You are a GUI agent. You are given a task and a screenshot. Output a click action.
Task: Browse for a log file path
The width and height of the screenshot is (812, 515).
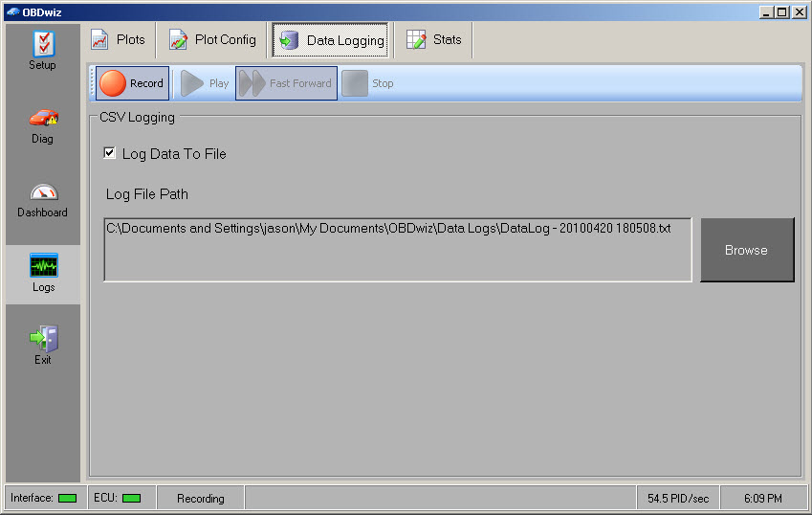pyautogui.click(x=746, y=250)
